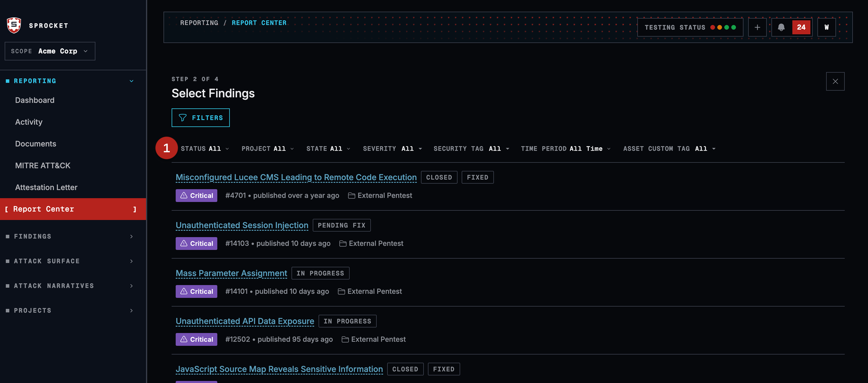Click folder icon for finding #4701
This screenshot has width=868, height=383.
[351, 196]
